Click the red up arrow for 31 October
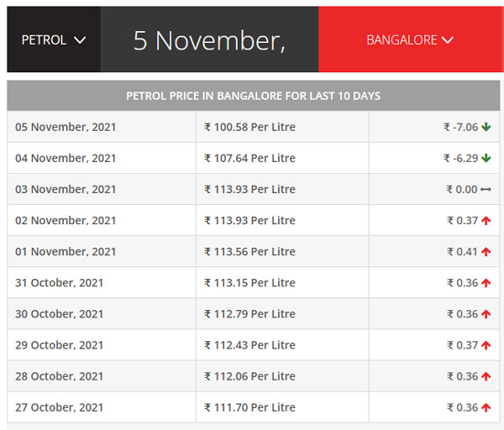504x430 pixels. 486,283
